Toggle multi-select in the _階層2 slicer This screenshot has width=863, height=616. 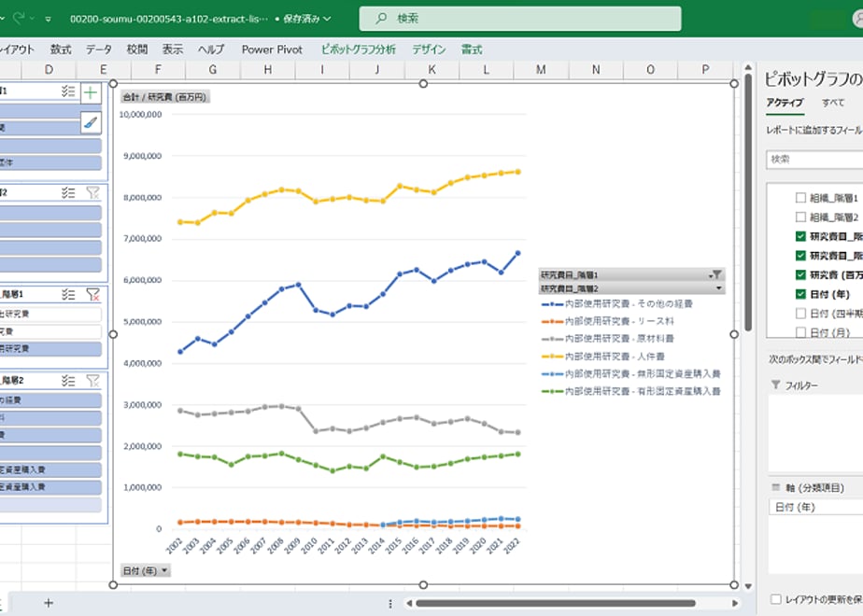[x=68, y=380]
